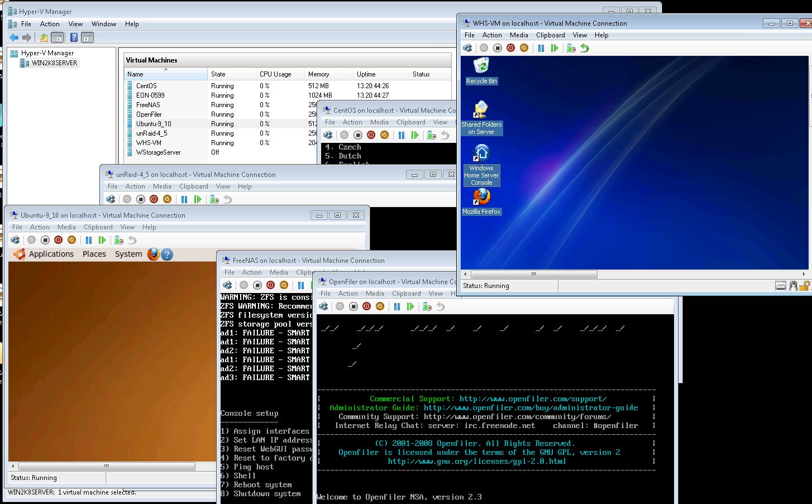Pause the CentOS virtual machine

coord(401,135)
